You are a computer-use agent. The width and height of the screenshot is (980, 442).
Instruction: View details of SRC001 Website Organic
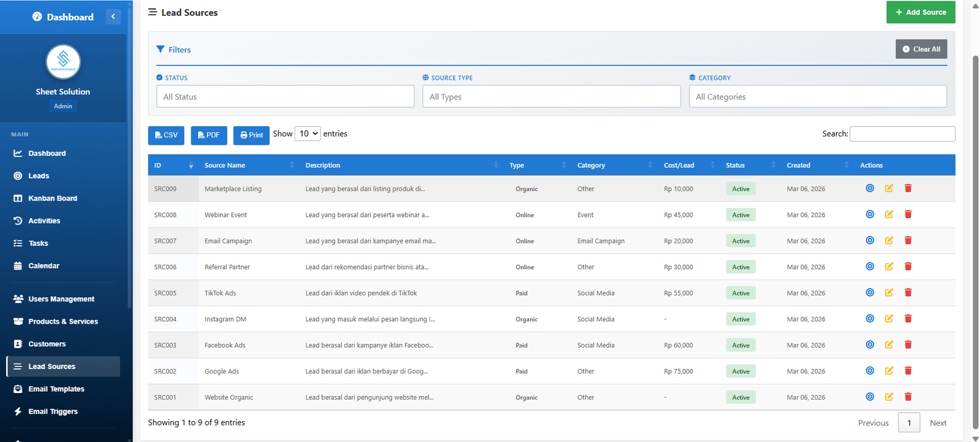click(x=870, y=397)
